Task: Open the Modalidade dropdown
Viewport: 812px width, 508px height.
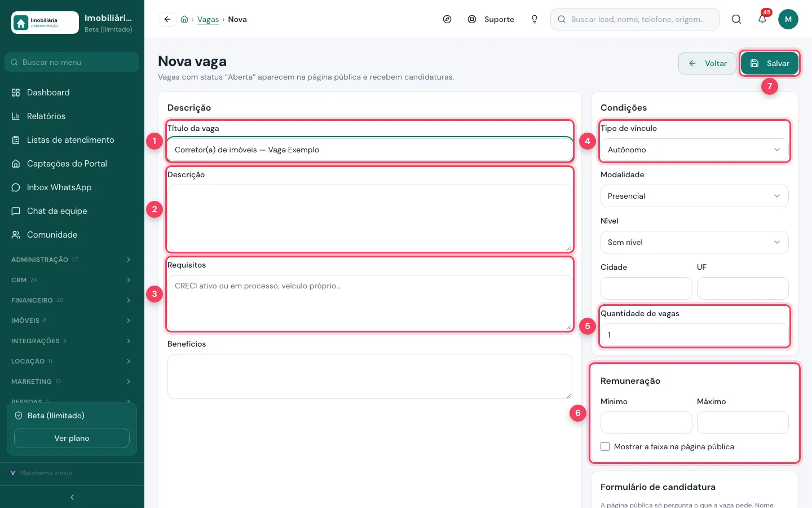Action: tap(694, 196)
